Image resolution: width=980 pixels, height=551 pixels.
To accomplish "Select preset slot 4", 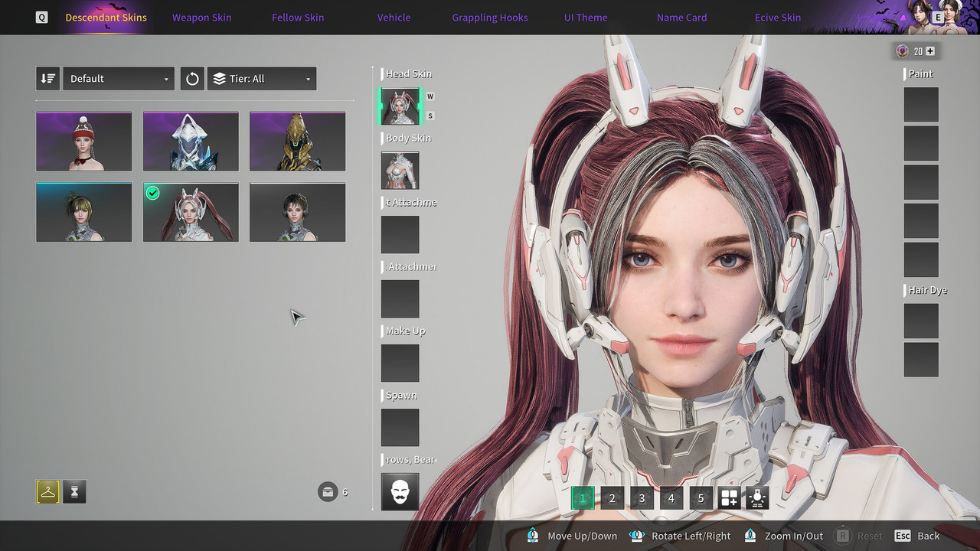I will point(671,498).
